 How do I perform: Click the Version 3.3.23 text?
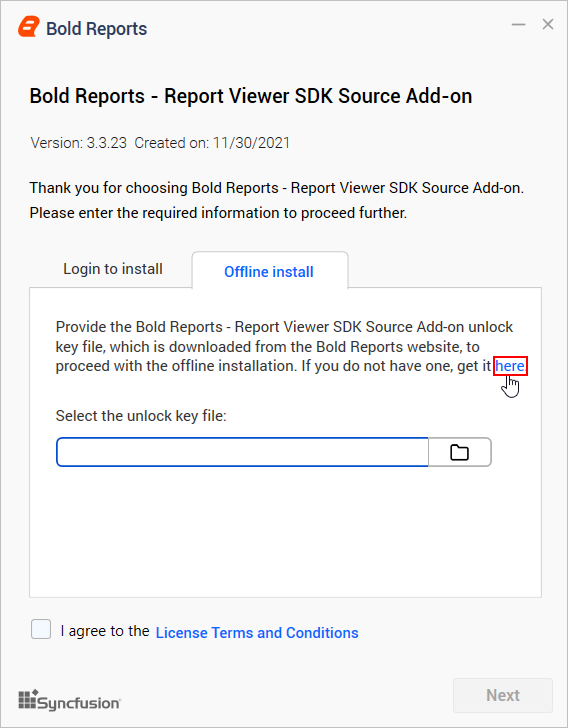(78, 143)
